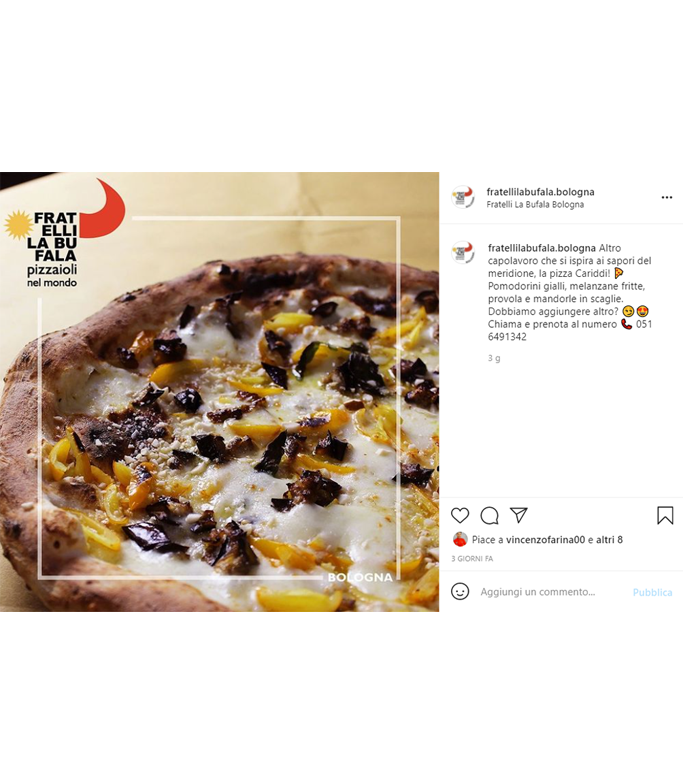
Task: View the 'altri 8' likes list
Action: coord(610,540)
